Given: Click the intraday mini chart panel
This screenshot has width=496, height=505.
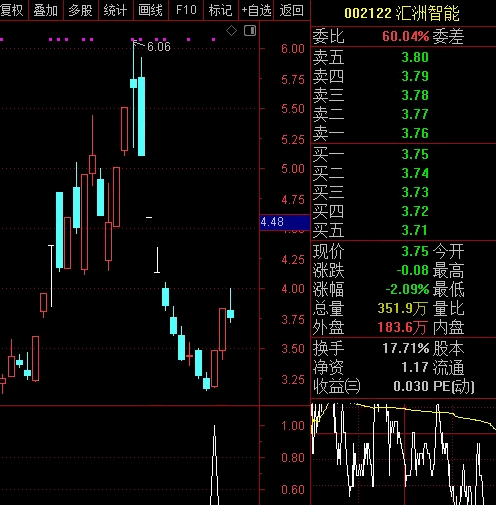Looking at the screenshot, I should (403, 454).
